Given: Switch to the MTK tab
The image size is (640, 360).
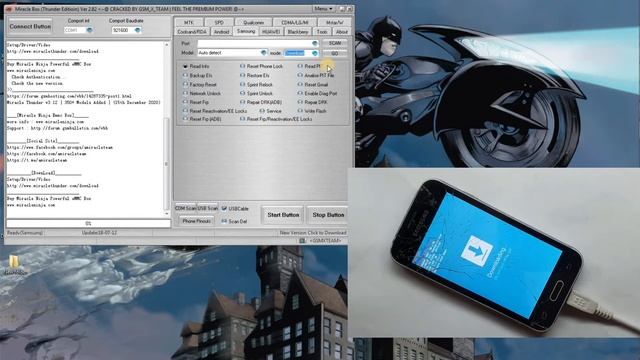Looking at the screenshot, I should (x=189, y=22).
